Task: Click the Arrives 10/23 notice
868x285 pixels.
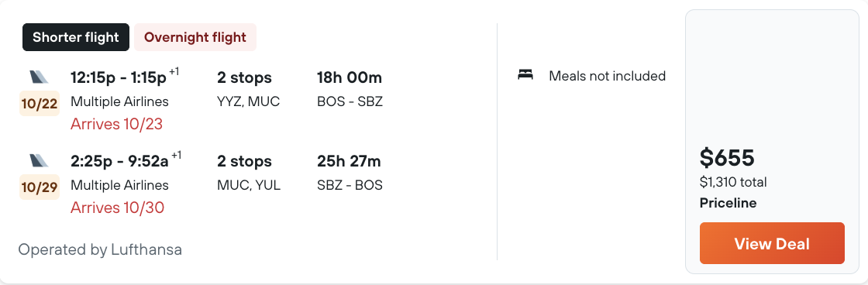Action: pyautogui.click(x=117, y=124)
